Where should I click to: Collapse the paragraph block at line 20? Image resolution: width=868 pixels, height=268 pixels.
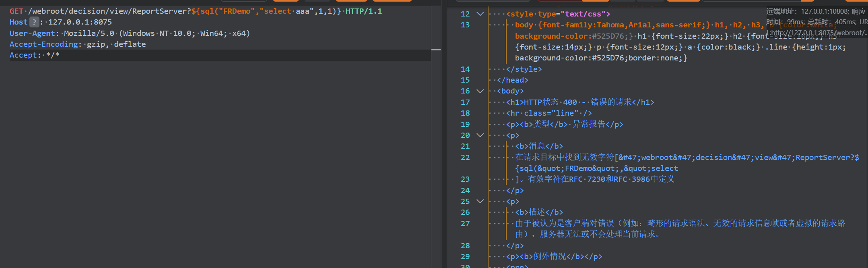point(480,135)
